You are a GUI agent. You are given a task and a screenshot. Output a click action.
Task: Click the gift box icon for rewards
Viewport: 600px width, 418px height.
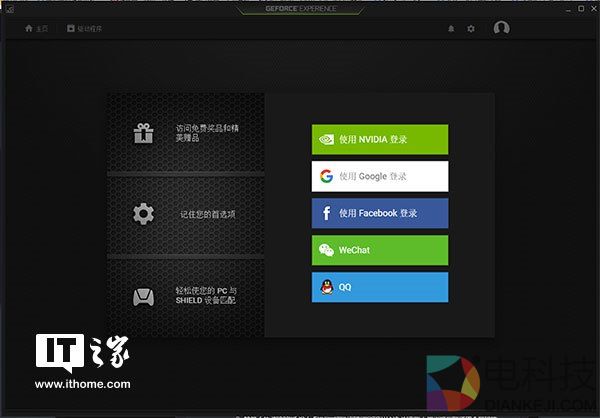click(x=143, y=133)
